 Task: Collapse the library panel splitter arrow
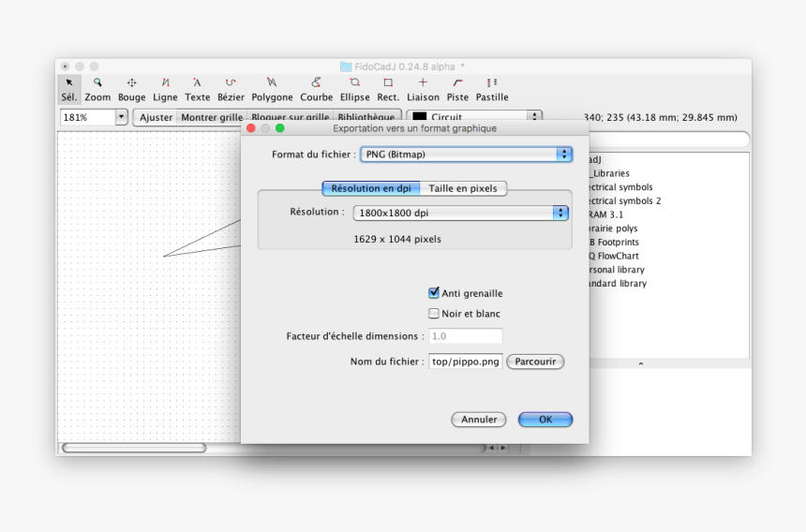tap(640, 363)
